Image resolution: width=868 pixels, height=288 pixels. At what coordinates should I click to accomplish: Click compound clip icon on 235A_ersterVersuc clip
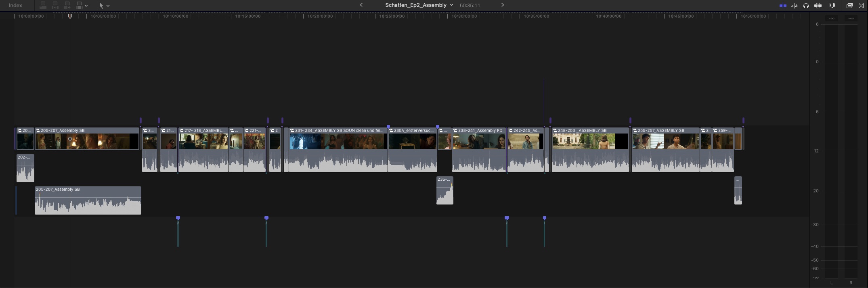391,131
